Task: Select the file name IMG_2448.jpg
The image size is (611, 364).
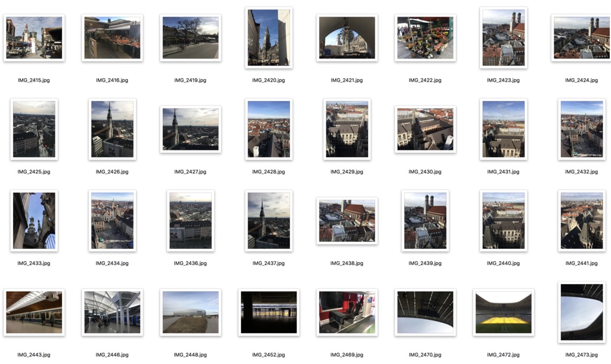Action: (x=190, y=355)
